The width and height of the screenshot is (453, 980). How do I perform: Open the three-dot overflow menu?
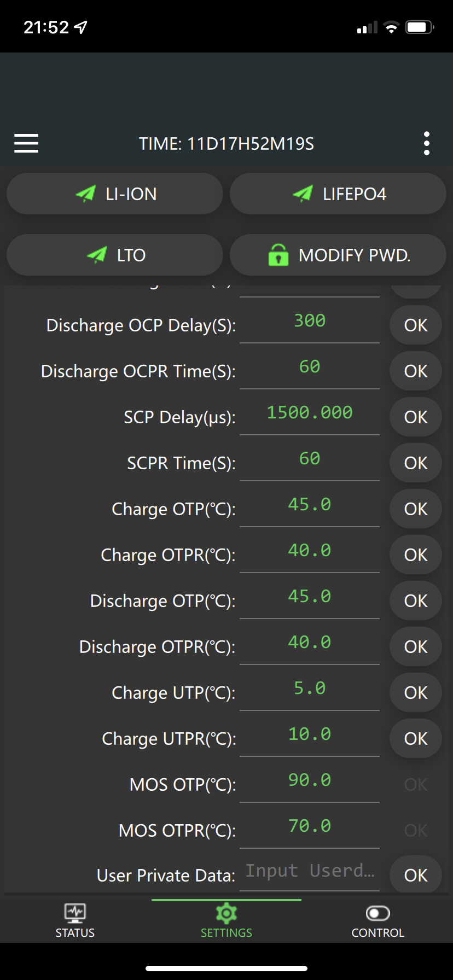point(426,143)
